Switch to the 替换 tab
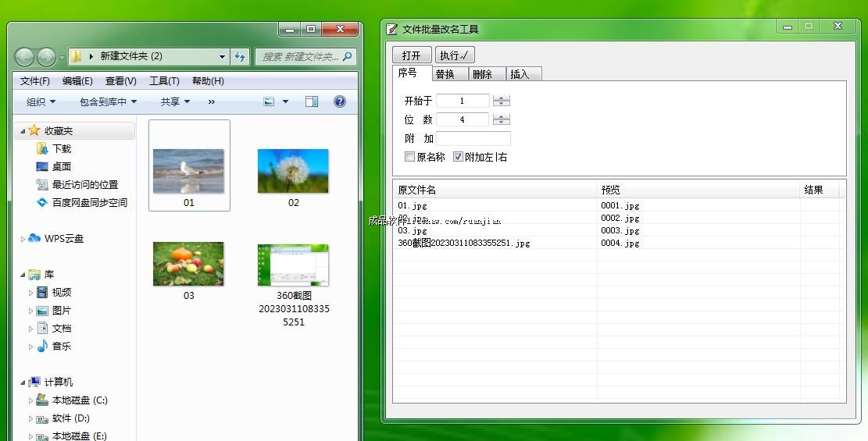868x441 pixels. [451, 74]
